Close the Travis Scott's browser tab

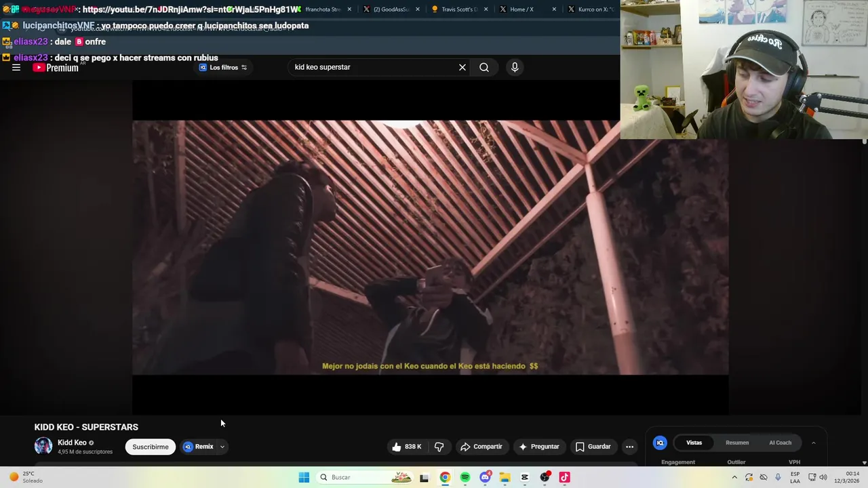point(486,9)
